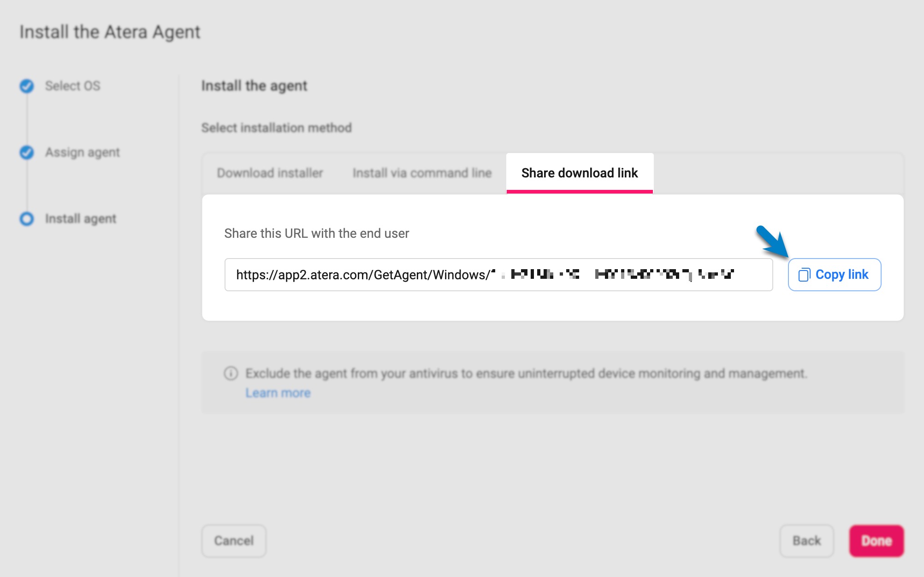Click 'Share this URL with the end user' text
Image resolution: width=924 pixels, height=577 pixels.
coord(317,233)
